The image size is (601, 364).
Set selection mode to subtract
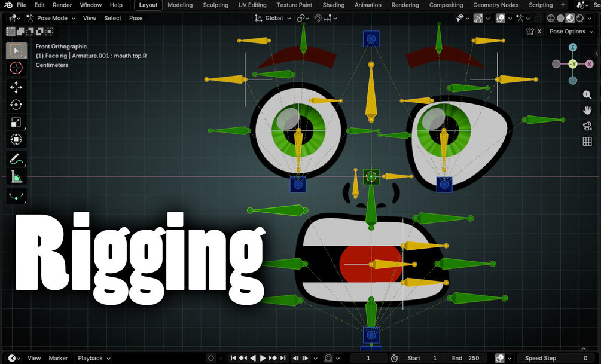30,32
